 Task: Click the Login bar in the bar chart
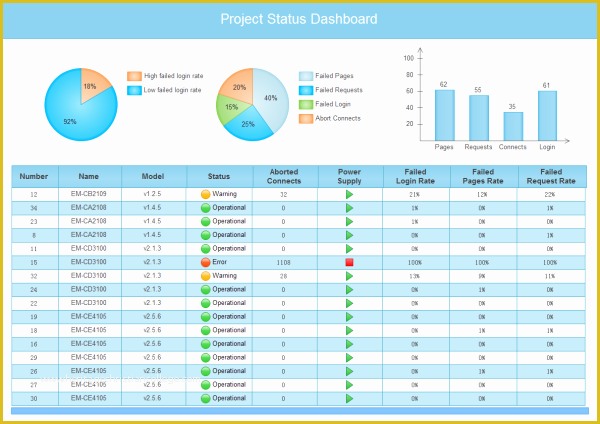pyautogui.click(x=547, y=116)
